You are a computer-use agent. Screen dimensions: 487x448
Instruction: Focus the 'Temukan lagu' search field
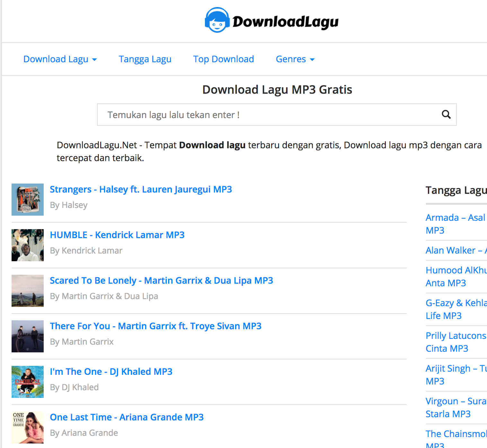coord(277,115)
